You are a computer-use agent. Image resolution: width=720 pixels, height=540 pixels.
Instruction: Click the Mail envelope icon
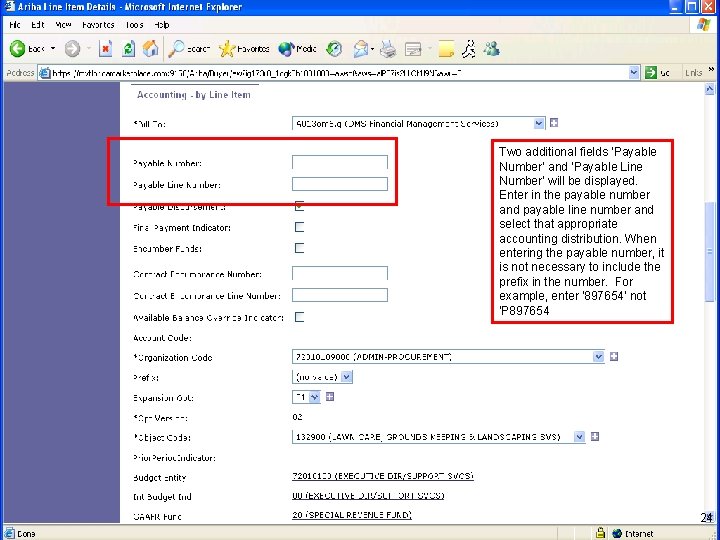click(360, 49)
